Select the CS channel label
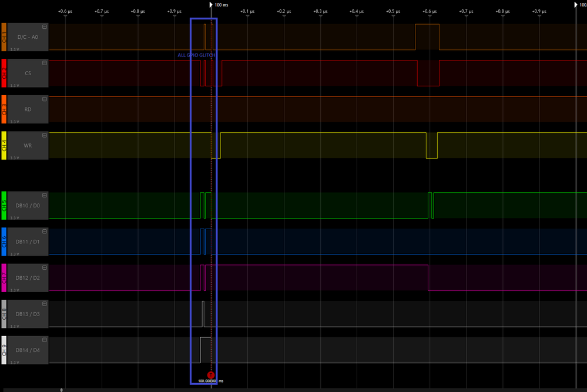This screenshot has height=392, width=587. coord(28,73)
